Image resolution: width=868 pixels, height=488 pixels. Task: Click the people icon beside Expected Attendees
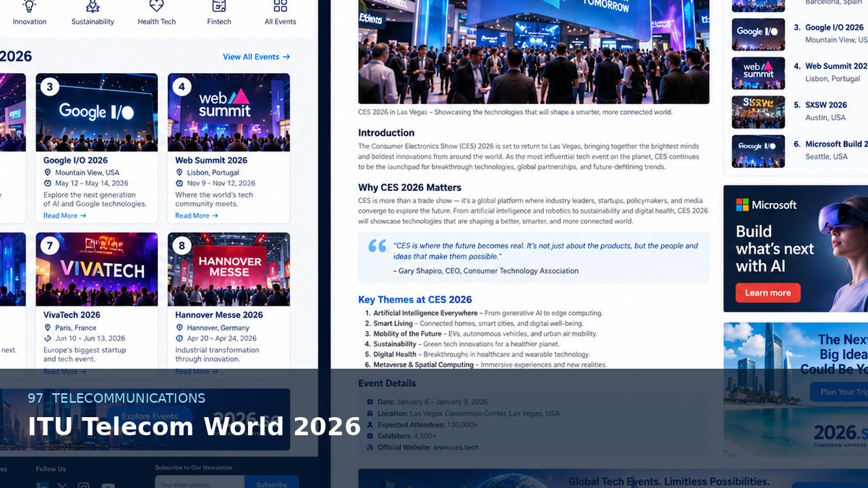pos(370,425)
